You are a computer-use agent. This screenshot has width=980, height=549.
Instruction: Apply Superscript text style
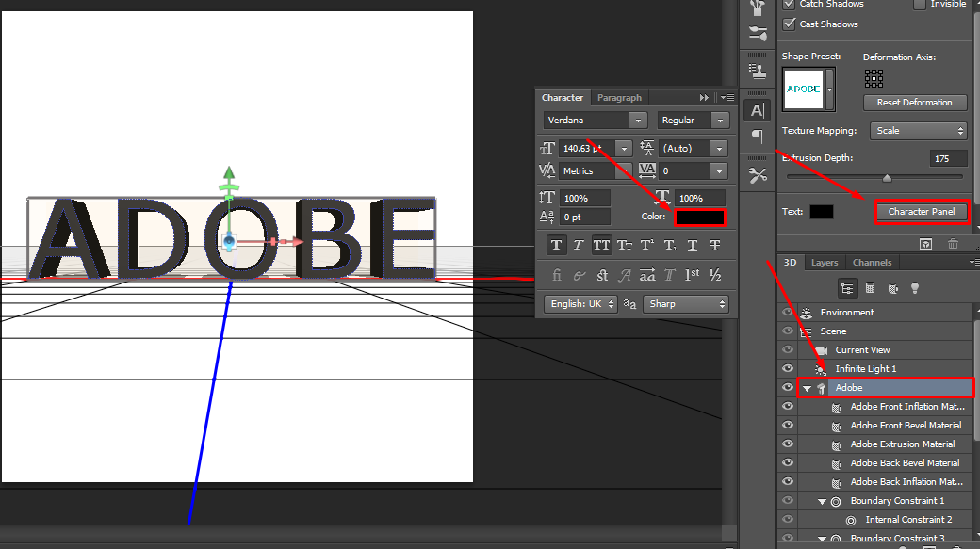(x=646, y=246)
